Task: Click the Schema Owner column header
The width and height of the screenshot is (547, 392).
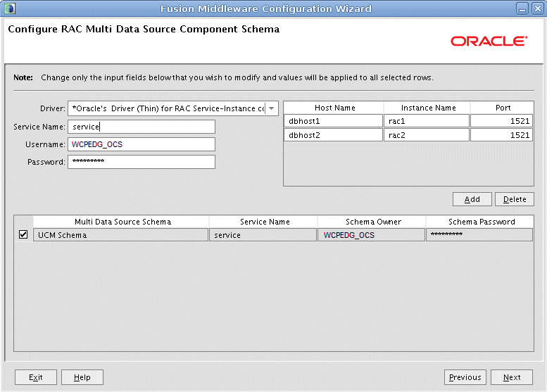Action: point(372,222)
